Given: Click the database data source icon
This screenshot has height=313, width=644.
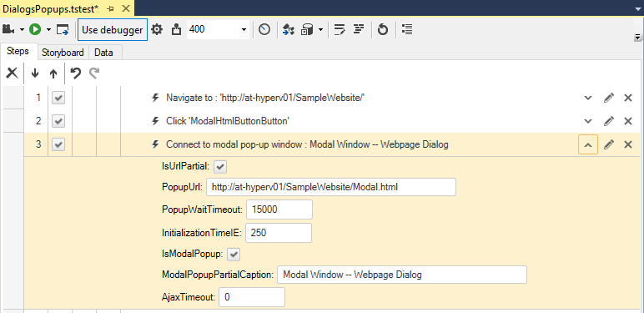Looking at the screenshot, I should click(307, 29).
